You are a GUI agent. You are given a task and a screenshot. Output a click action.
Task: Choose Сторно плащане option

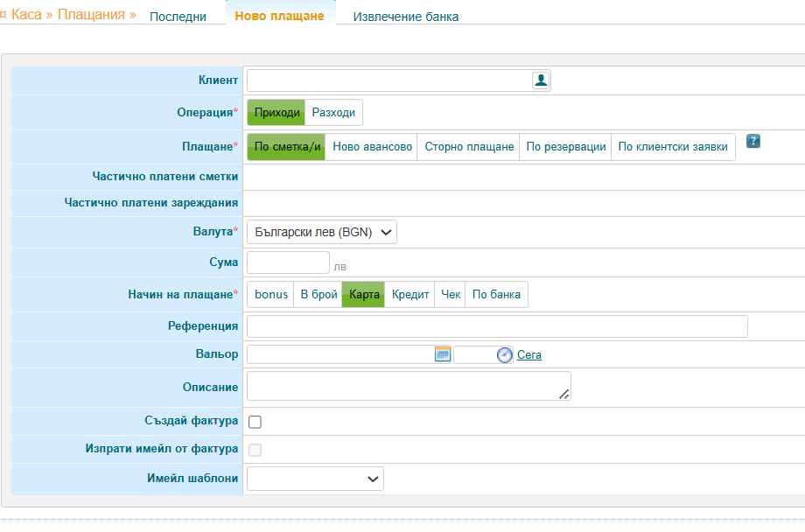[469, 147]
